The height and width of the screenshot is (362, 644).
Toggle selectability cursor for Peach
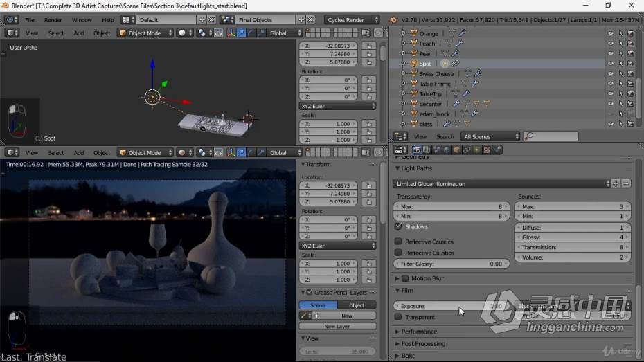click(x=620, y=43)
